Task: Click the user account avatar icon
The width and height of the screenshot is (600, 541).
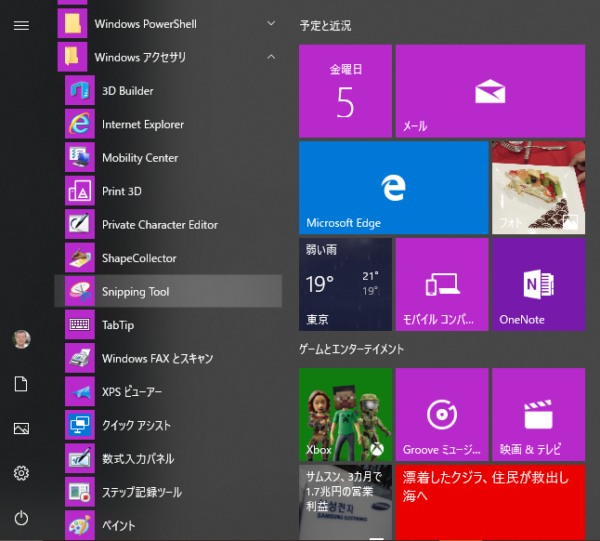Action: coord(21,339)
